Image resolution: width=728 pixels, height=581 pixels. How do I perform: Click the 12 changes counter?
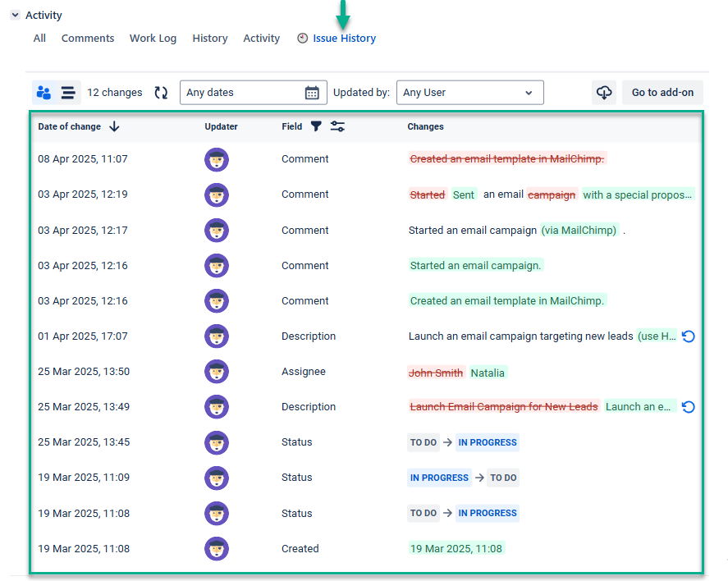click(114, 93)
